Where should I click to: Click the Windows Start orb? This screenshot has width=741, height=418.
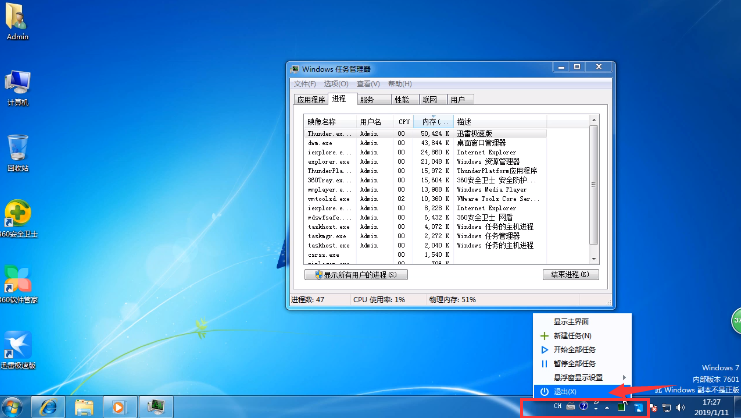click(14, 406)
